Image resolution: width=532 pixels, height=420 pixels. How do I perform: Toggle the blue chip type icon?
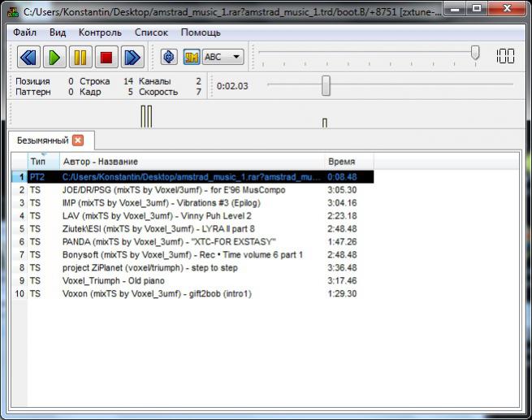click(169, 57)
